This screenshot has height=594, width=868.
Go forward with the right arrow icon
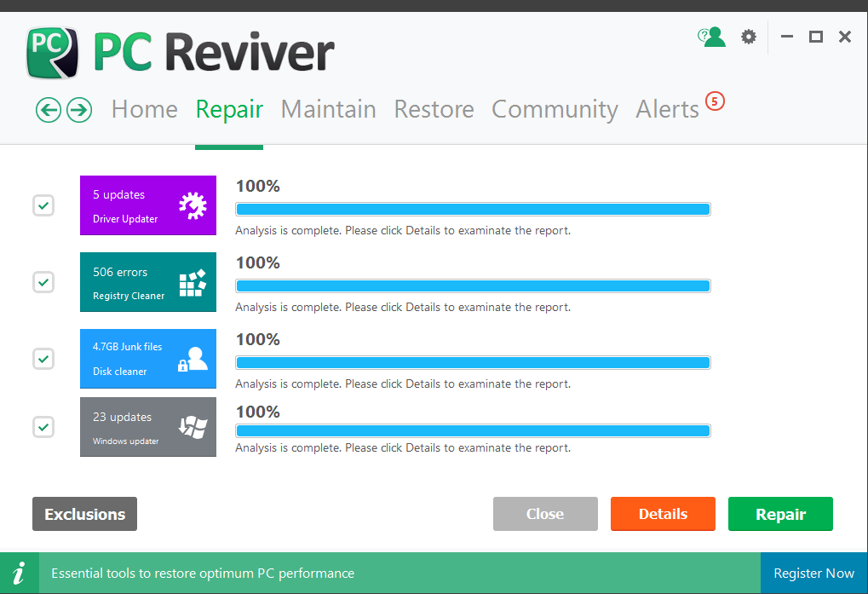pyautogui.click(x=79, y=110)
